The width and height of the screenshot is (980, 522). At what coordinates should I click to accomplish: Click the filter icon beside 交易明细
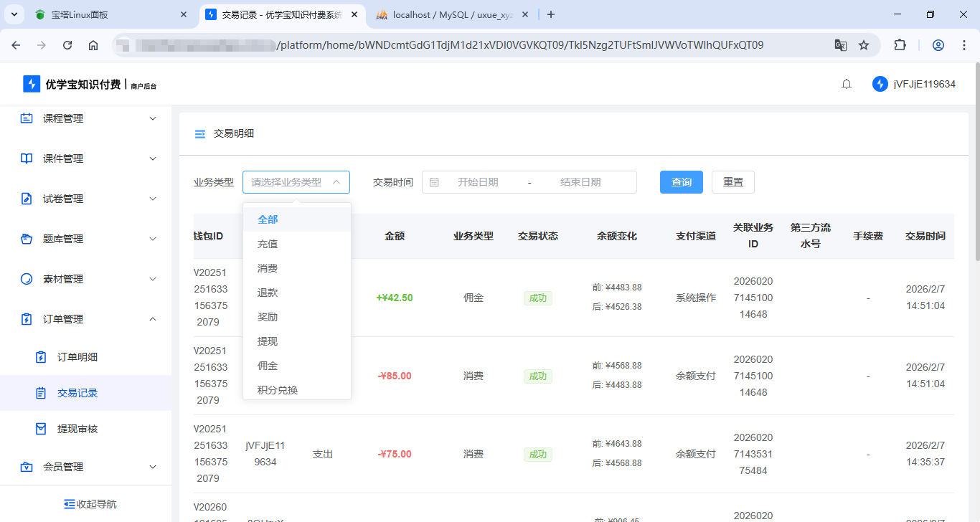click(199, 133)
